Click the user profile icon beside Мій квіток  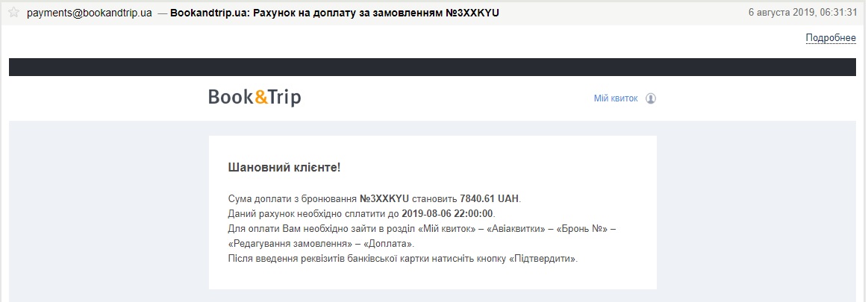651,98
